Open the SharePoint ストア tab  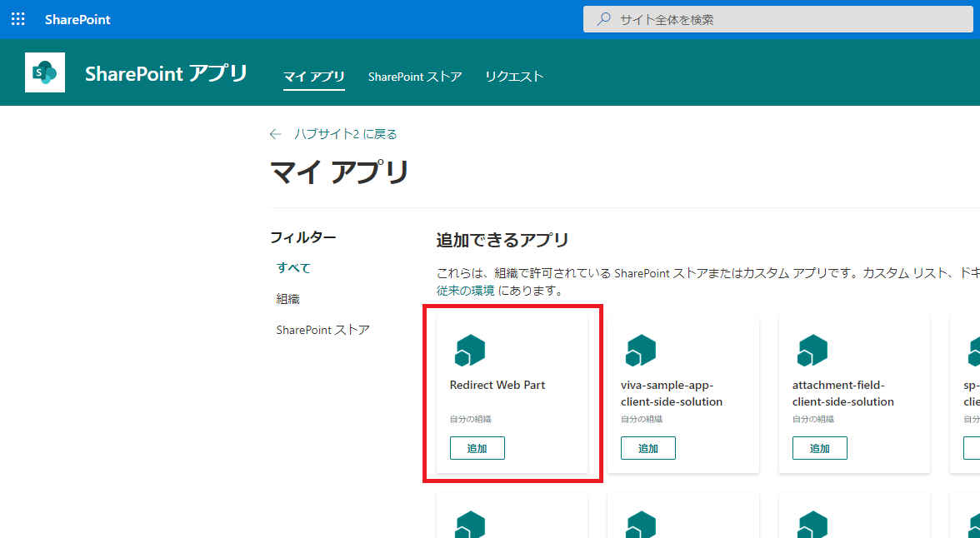[415, 77]
